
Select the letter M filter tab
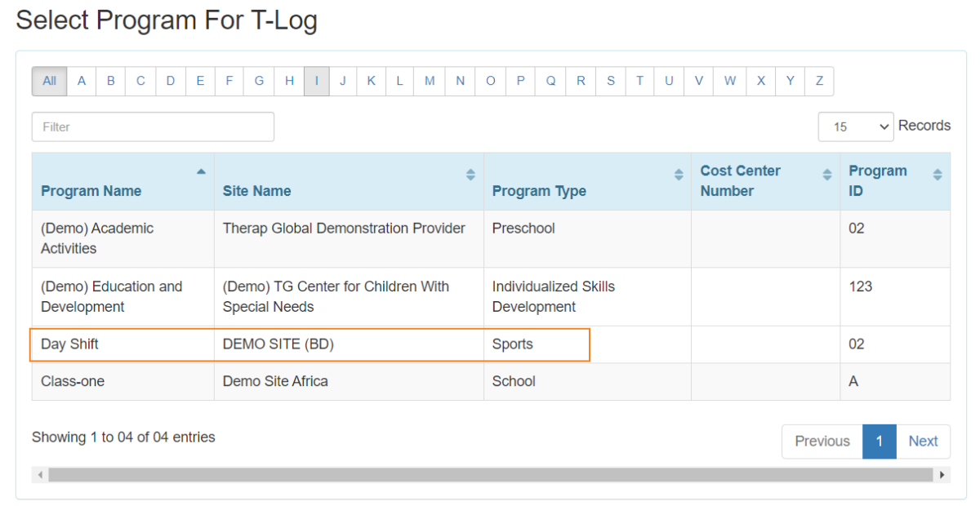point(430,81)
